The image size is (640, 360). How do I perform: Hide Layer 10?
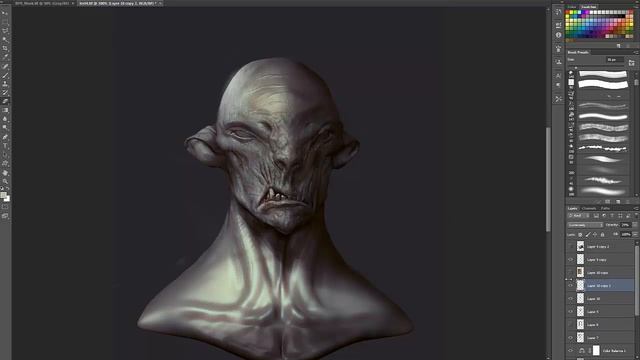pos(571,299)
